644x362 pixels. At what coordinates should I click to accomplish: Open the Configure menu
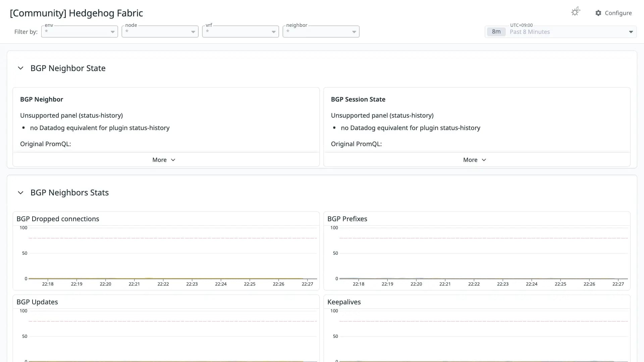click(613, 13)
